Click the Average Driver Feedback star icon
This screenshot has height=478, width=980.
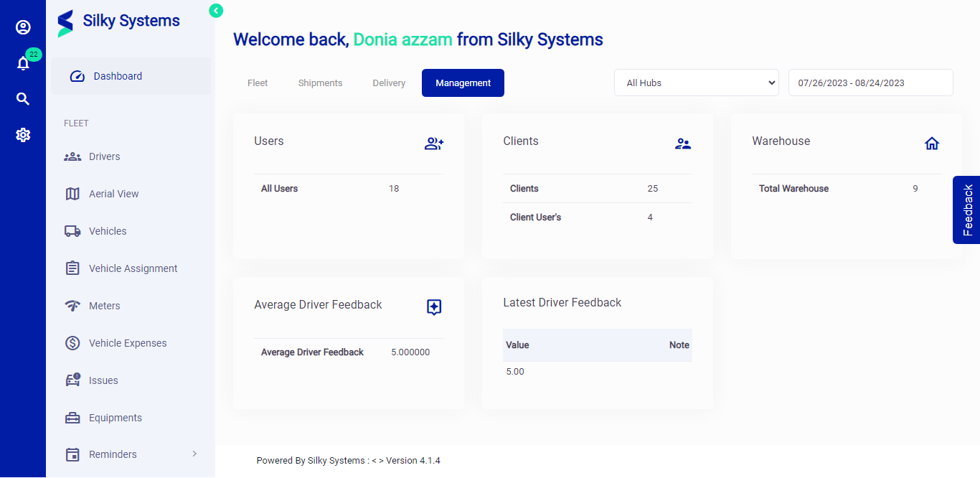pos(433,307)
